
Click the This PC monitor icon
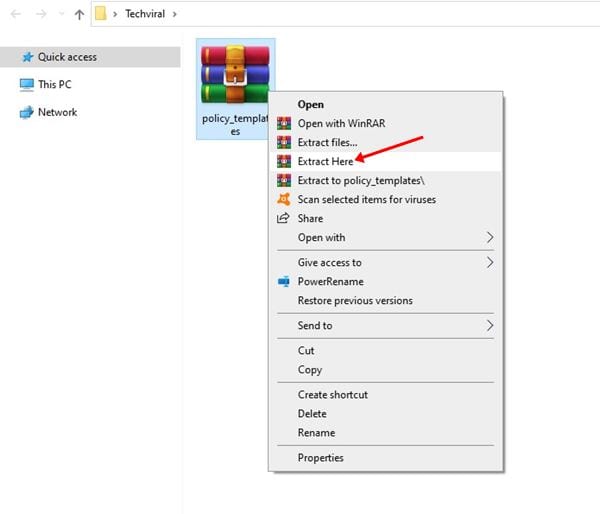(x=26, y=85)
